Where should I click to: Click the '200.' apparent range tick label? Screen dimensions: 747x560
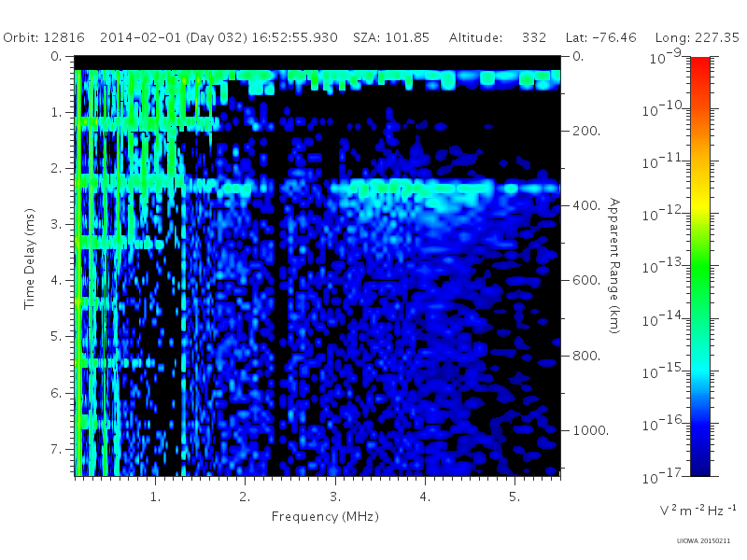click(586, 131)
